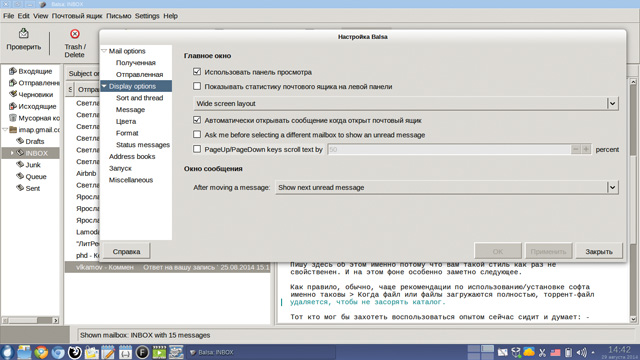Select the Входящие mailbox icon
The height and width of the screenshot is (360, 640).
[x=13, y=71]
